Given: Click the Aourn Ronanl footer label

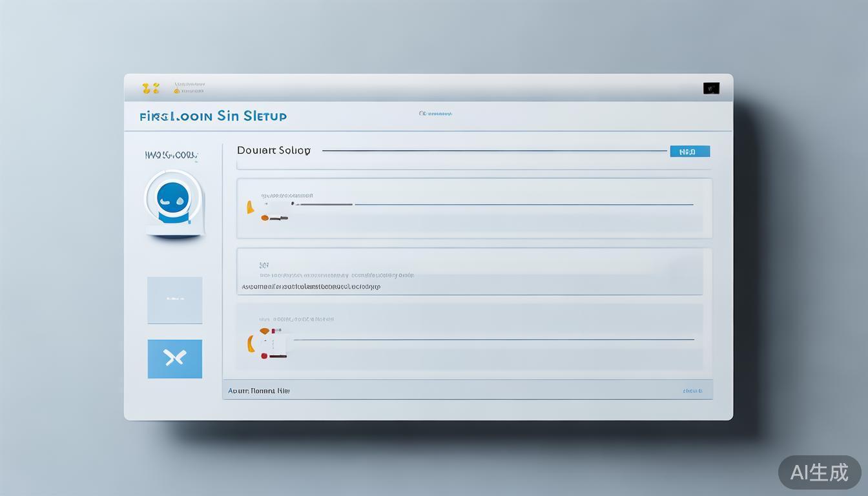Looking at the screenshot, I should [x=259, y=391].
